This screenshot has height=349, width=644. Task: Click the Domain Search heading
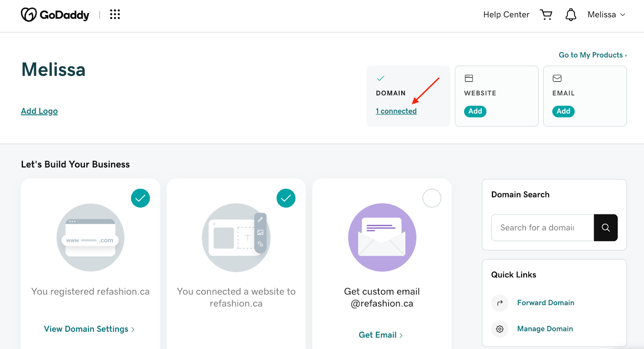[x=520, y=195]
